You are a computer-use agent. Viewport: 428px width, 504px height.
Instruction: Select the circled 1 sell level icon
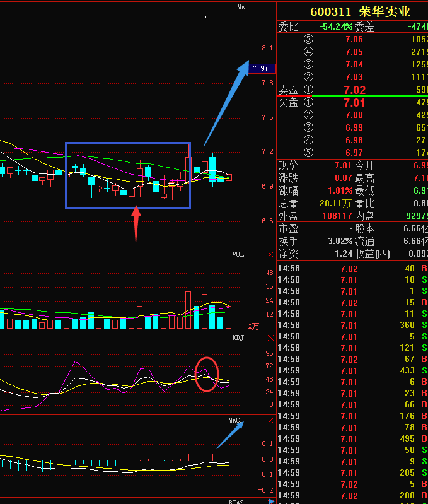point(308,90)
